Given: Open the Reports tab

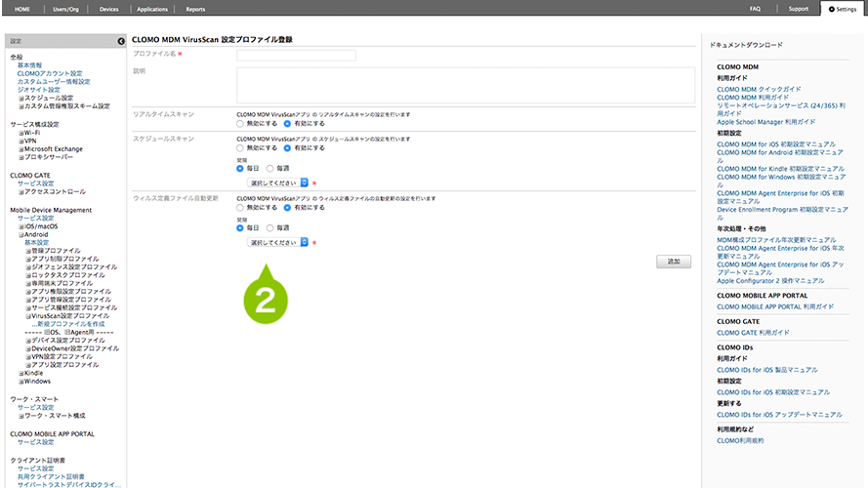Looking at the screenshot, I should [195, 9].
